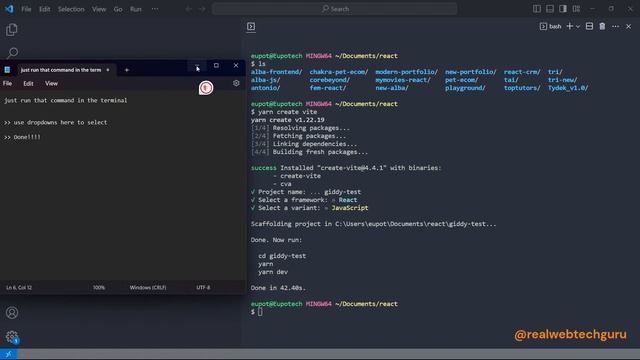Open the Accounts icon in the activity bar
Image resolution: width=640 pixels, height=360 pixels.
point(12,313)
